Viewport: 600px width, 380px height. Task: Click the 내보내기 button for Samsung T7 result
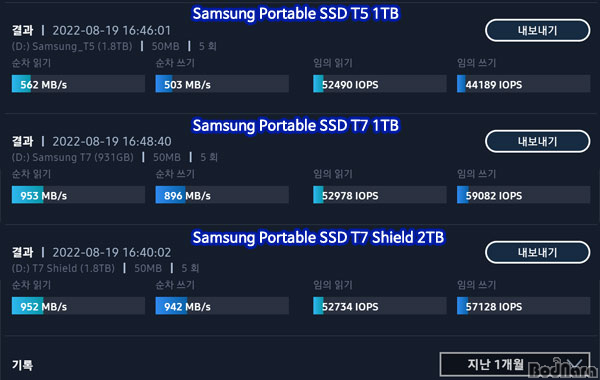tap(537, 142)
